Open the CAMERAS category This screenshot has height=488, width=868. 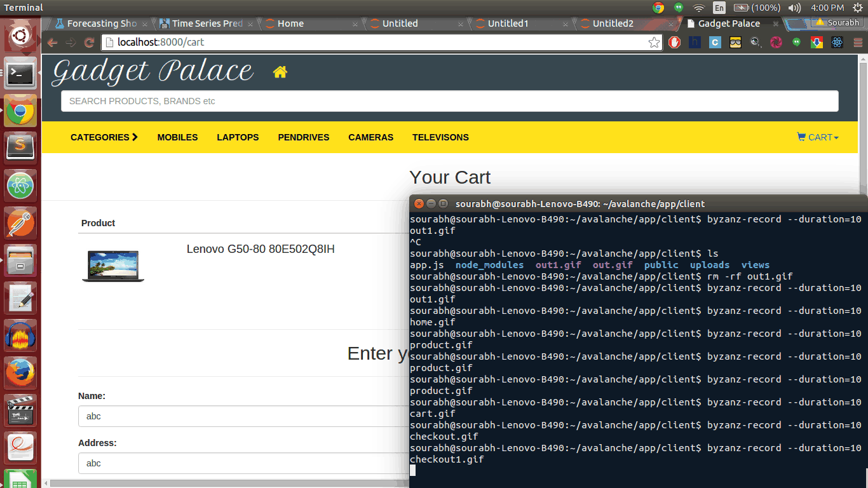click(x=370, y=137)
